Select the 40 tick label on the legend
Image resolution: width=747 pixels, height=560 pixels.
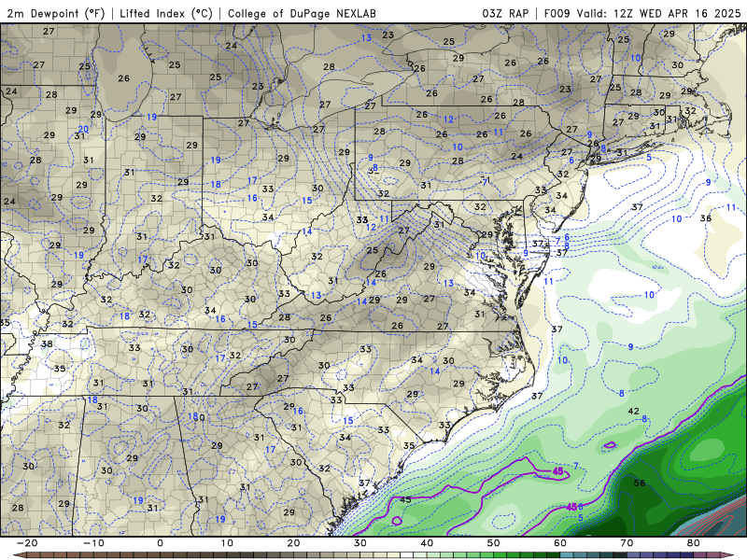[427, 543]
